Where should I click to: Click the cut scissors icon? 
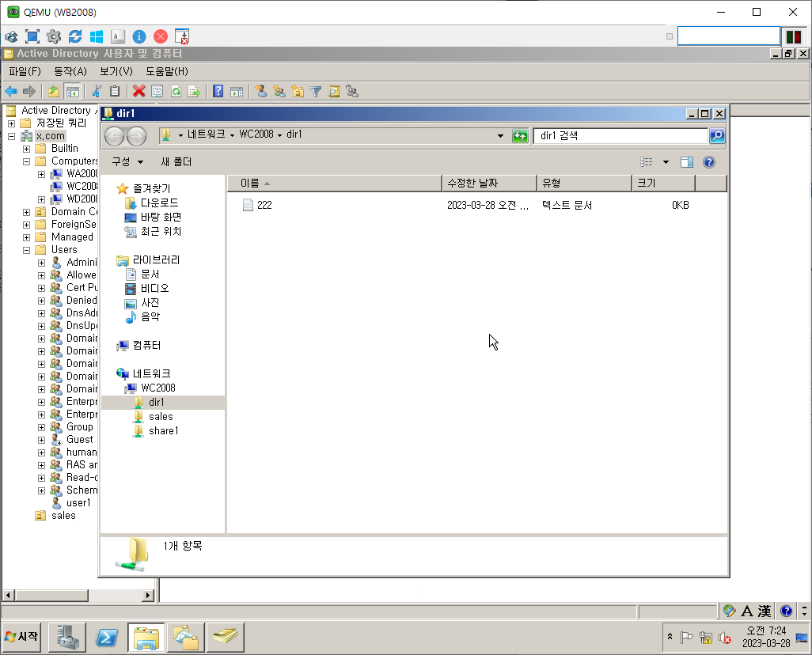coord(97,92)
